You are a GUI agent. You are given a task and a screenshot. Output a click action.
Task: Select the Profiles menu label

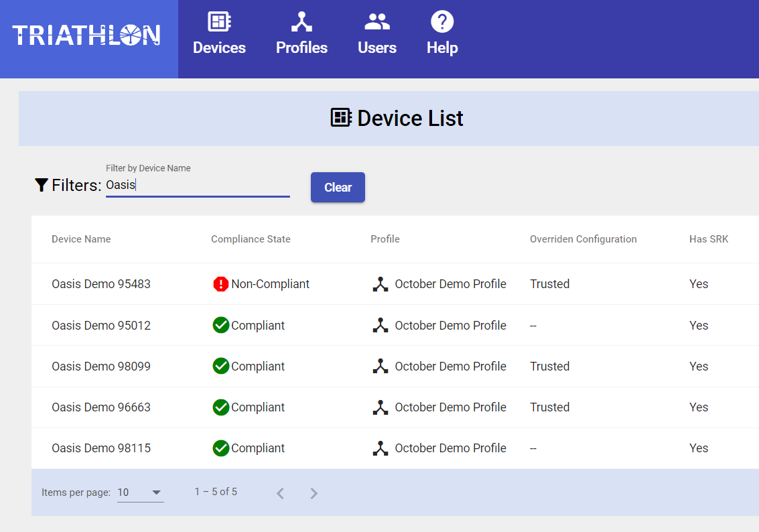(301, 48)
